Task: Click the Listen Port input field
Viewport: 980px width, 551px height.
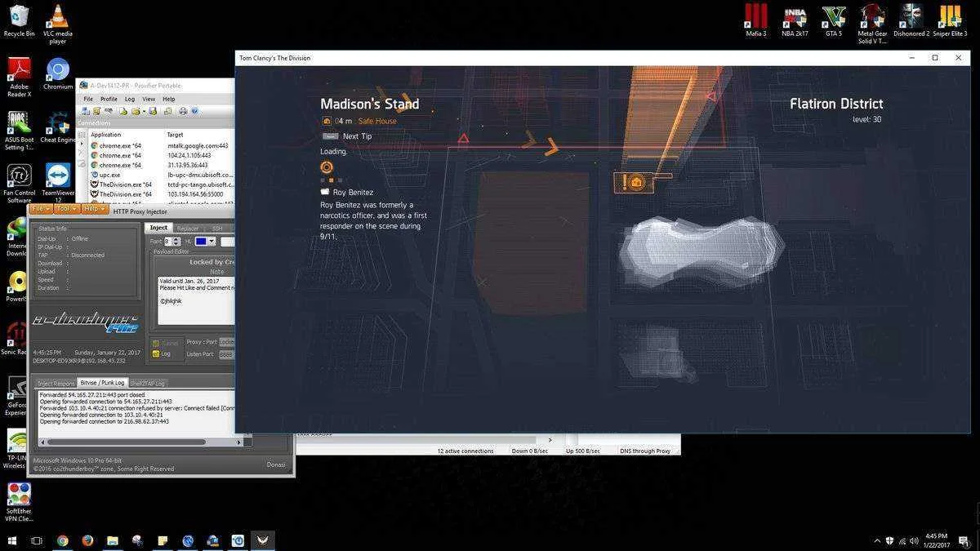Action: pos(226,354)
